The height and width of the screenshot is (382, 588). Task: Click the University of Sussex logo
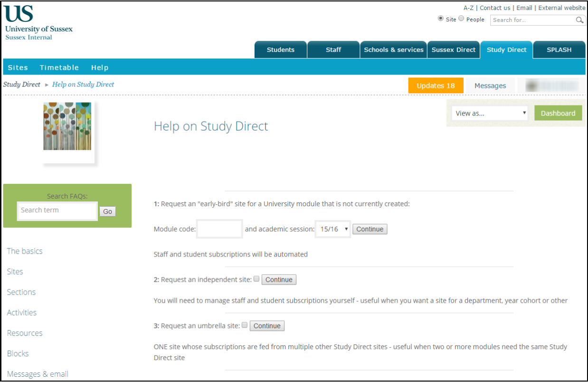coord(38,18)
